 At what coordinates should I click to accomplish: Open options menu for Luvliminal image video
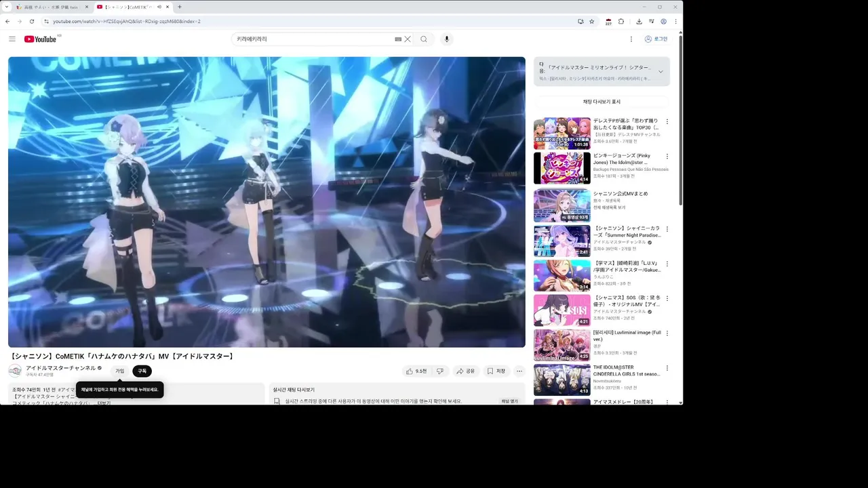667,333
